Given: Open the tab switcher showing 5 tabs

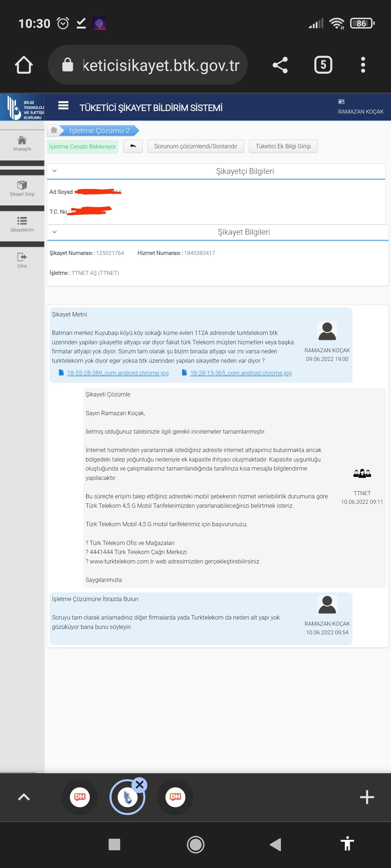Looking at the screenshot, I should pos(323,65).
